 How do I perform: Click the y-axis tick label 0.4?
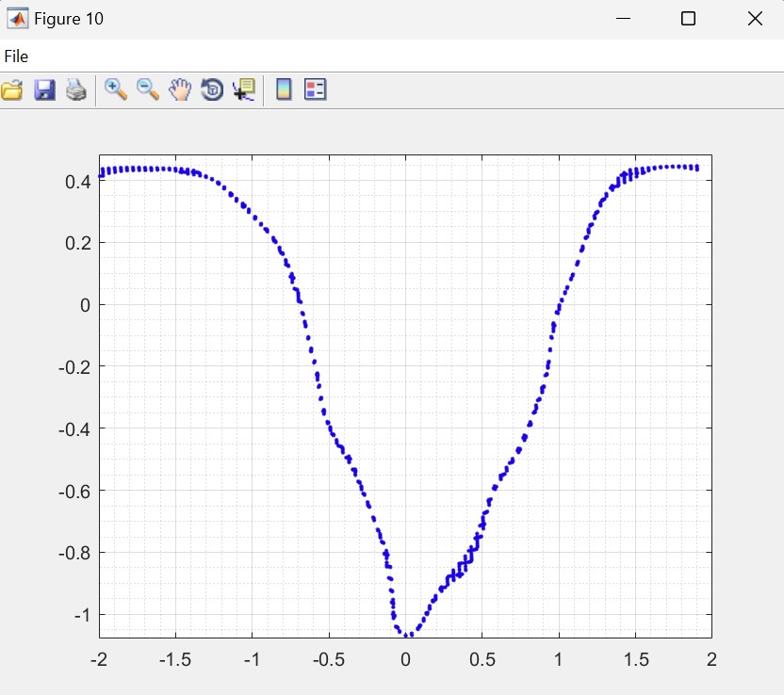pyautogui.click(x=77, y=181)
